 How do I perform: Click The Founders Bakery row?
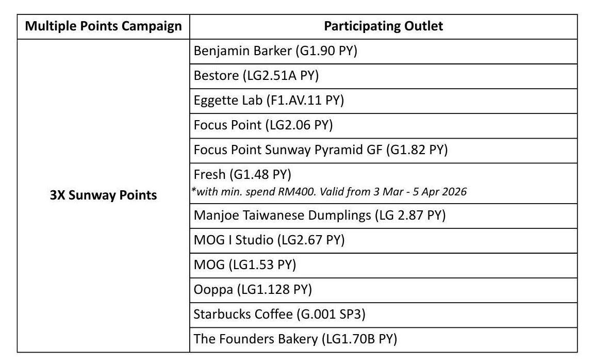tap(295, 339)
